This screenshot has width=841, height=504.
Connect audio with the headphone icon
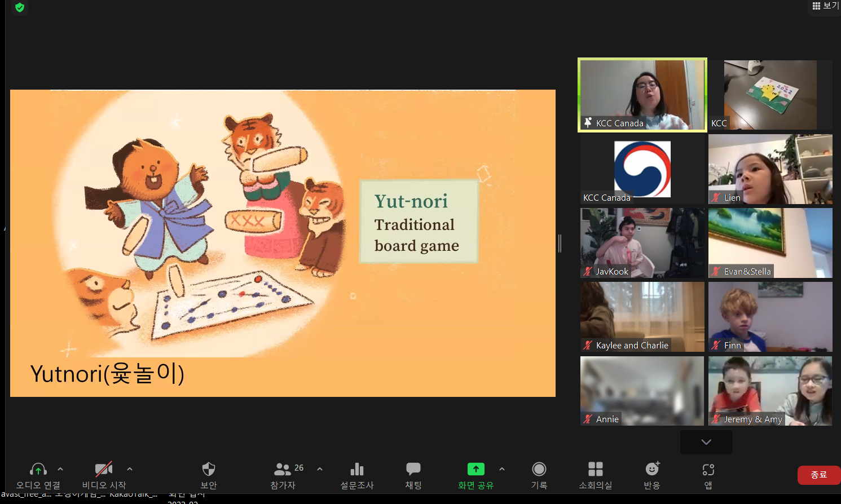38,469
